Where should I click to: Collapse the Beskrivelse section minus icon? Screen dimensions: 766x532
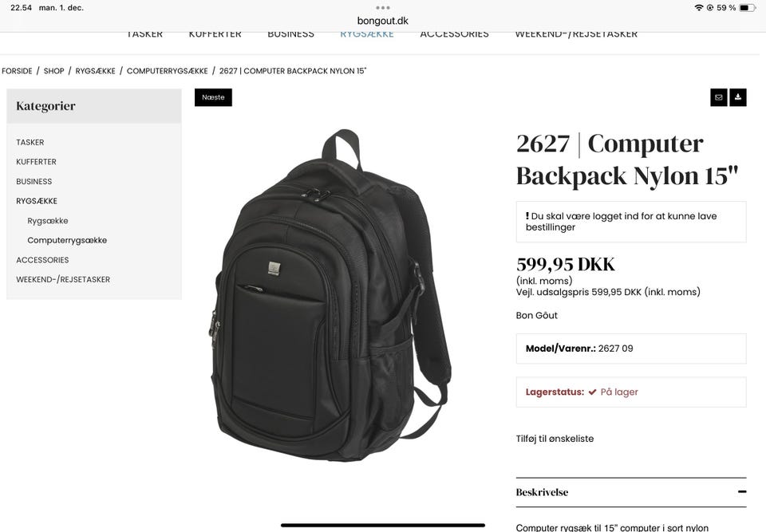coord(742,491)
